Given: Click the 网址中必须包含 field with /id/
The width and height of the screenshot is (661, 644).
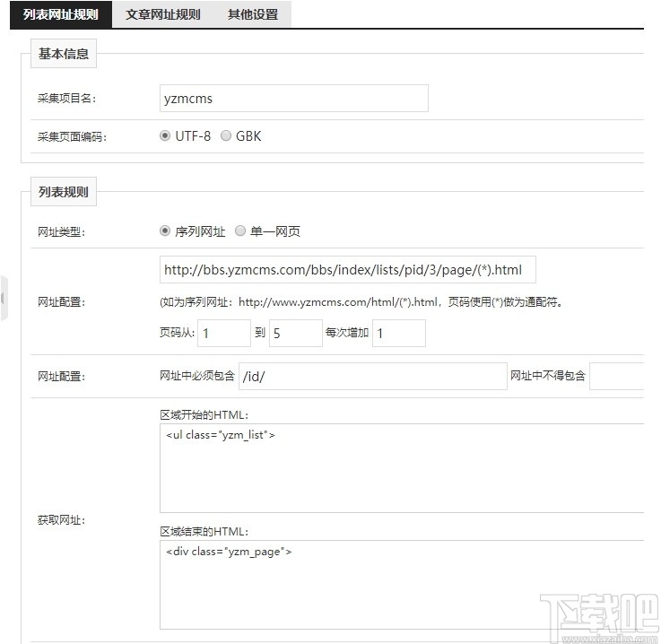Looking at the screenshot, I should click(373, 377).
